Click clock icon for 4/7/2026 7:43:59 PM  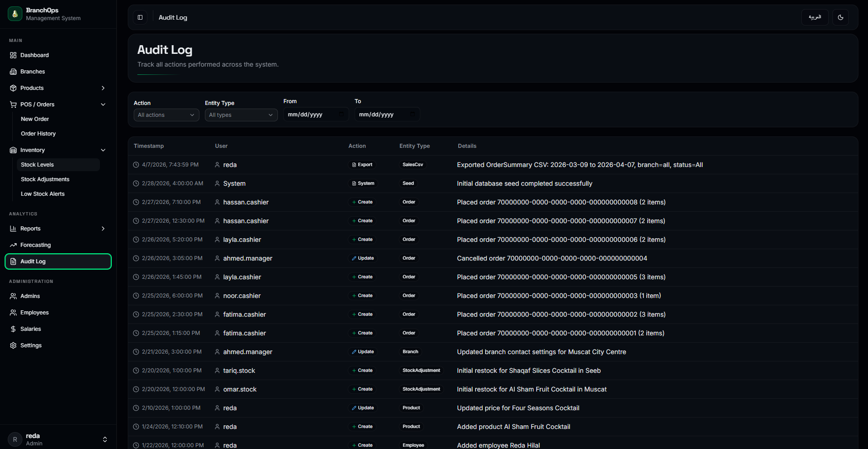[136, 165]
